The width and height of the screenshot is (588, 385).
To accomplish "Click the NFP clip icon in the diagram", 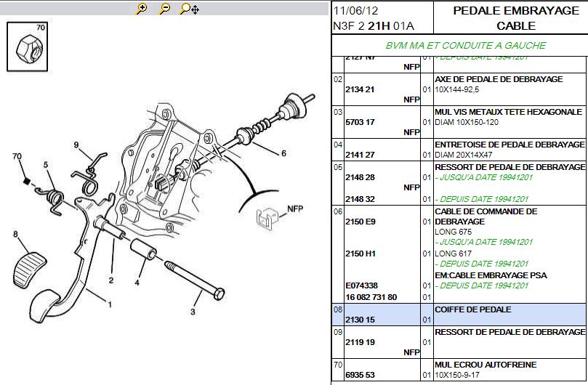I will click(267, 216).
